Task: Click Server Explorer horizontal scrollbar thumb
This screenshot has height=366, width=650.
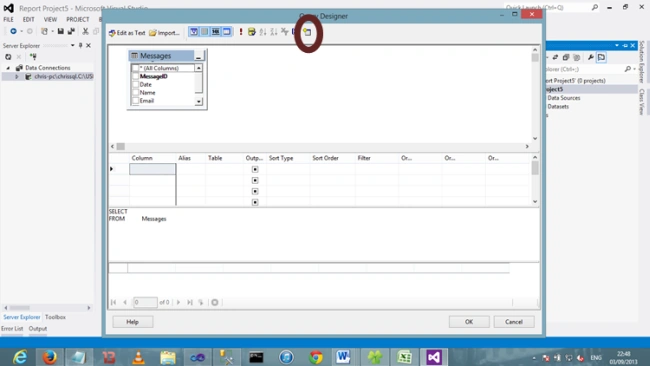Action: tap(19, 308)
